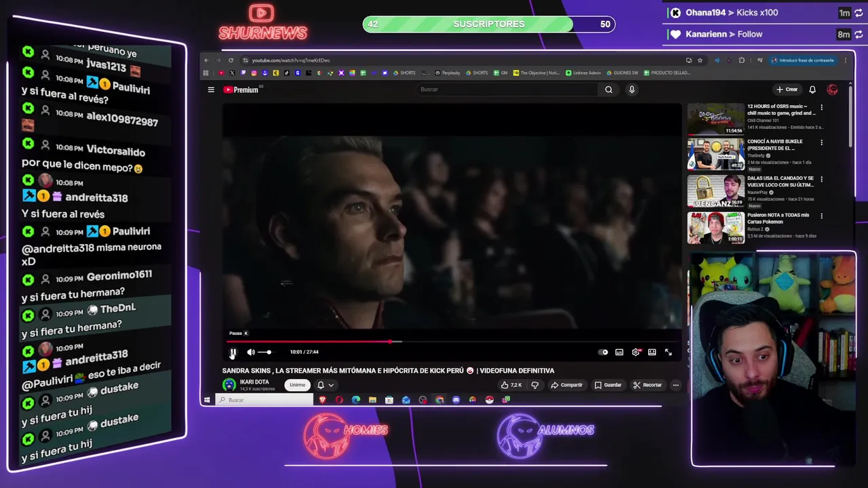Open Windows Start menu
The image size is (868, 488).
207,400
